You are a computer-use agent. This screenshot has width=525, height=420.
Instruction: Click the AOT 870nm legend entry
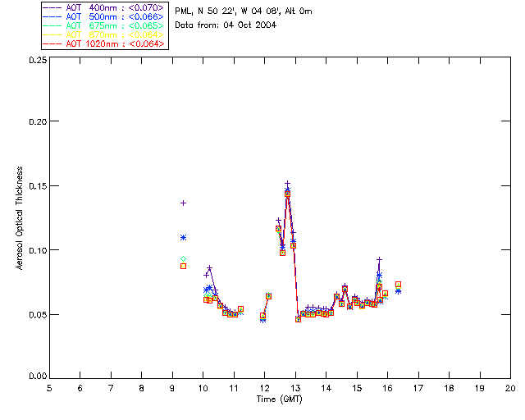[104, 34]
